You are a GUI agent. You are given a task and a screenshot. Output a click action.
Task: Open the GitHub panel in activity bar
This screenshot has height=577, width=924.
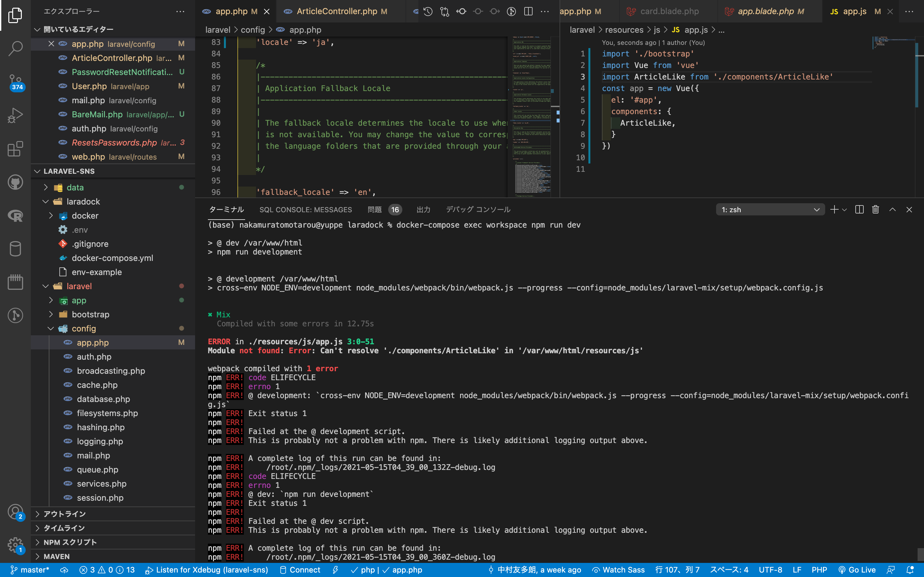coord(15,182)
